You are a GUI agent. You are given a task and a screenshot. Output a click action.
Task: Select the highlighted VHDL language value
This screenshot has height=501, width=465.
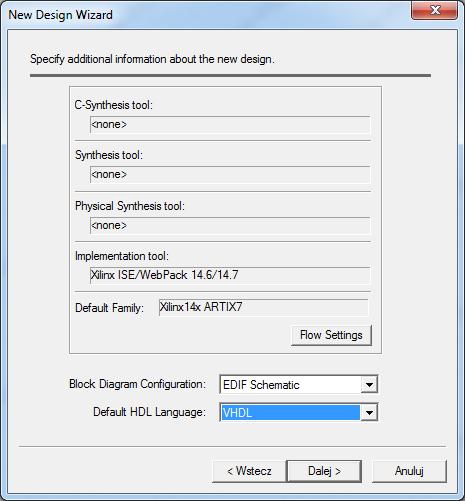point(290,413)
